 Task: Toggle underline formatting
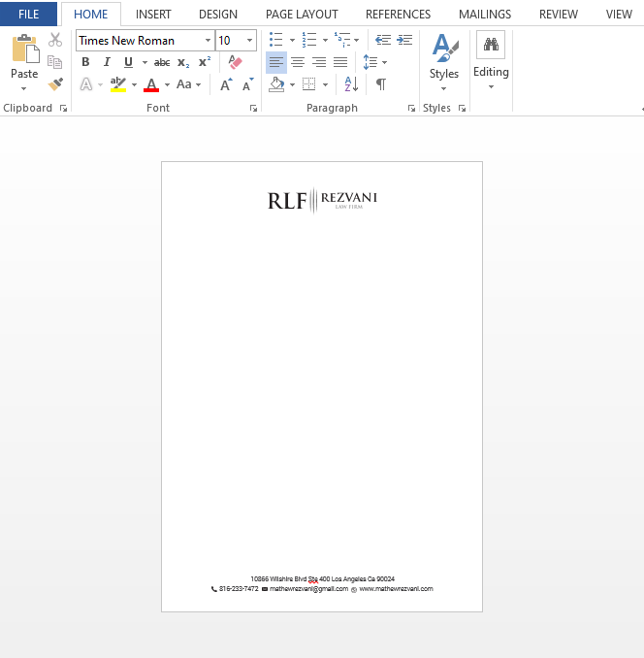coord(128,62)
